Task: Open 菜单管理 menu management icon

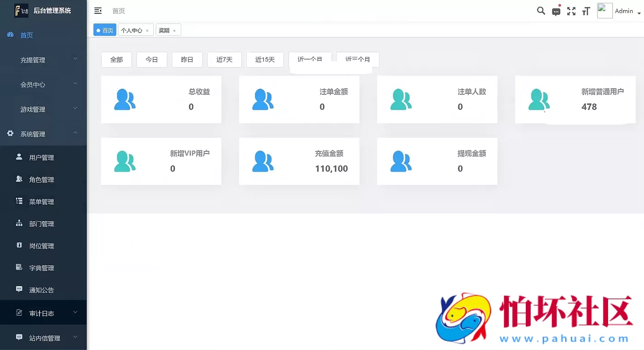Action: (18, 201)
